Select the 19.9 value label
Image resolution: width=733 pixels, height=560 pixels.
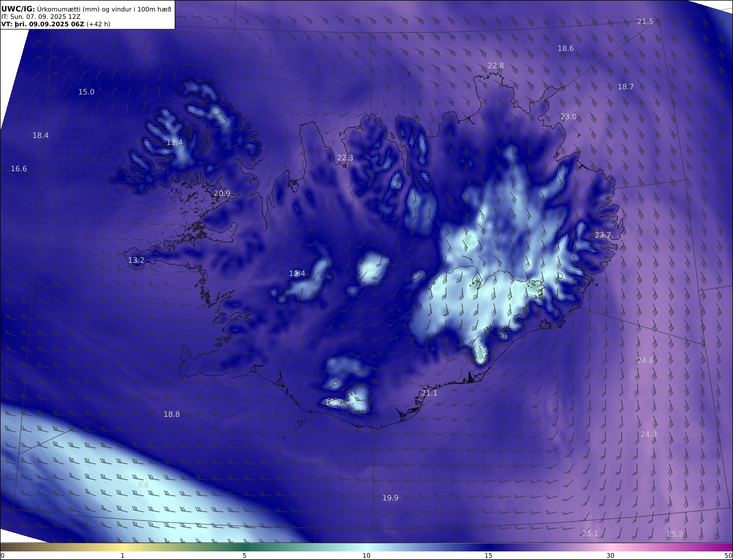coord(391,498)
